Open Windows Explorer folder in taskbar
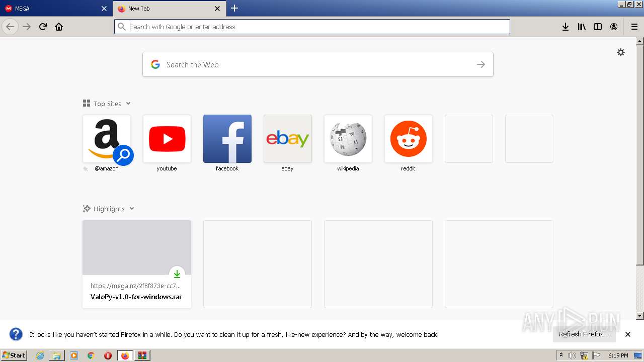The height and width of the screenshot is (362, 644). (57, 355)
